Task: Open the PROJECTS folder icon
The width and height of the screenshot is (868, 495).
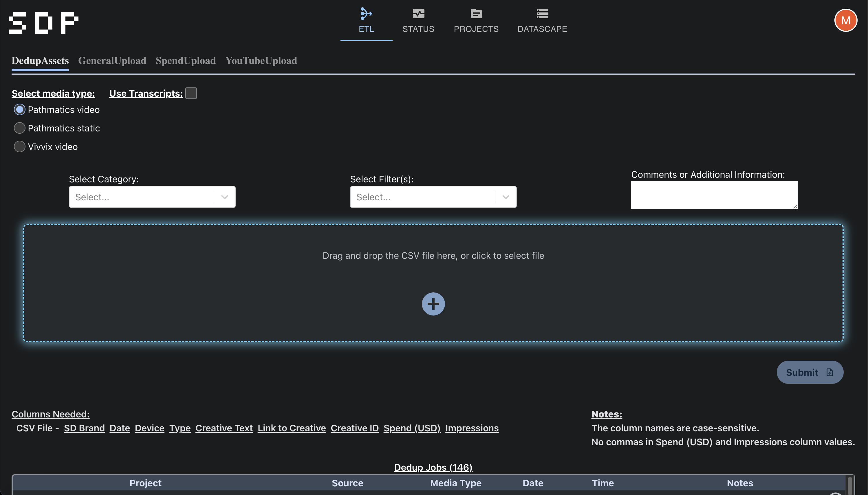Action: (476, 14)
